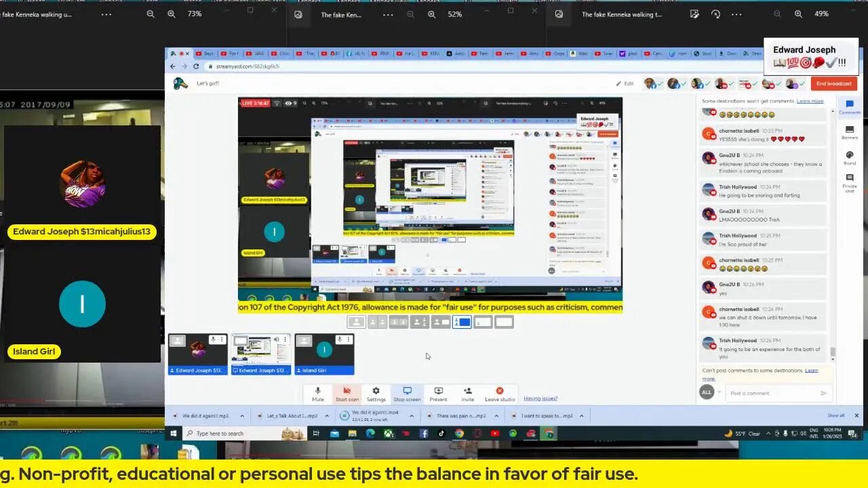This screenshot has width=868, height=488.
Task: Close the downloads bar
Action: (856, 415)
